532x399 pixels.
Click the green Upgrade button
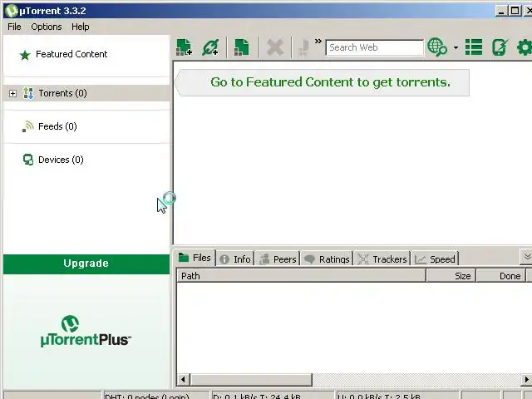(86, 264)
